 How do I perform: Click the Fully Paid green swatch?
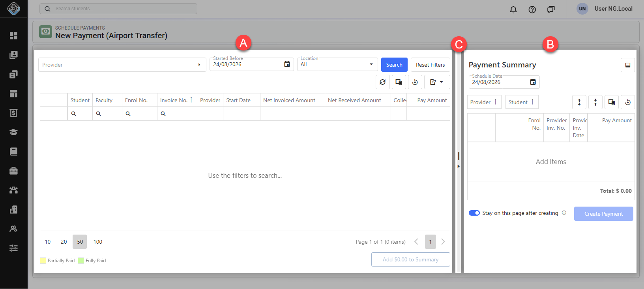81,261
